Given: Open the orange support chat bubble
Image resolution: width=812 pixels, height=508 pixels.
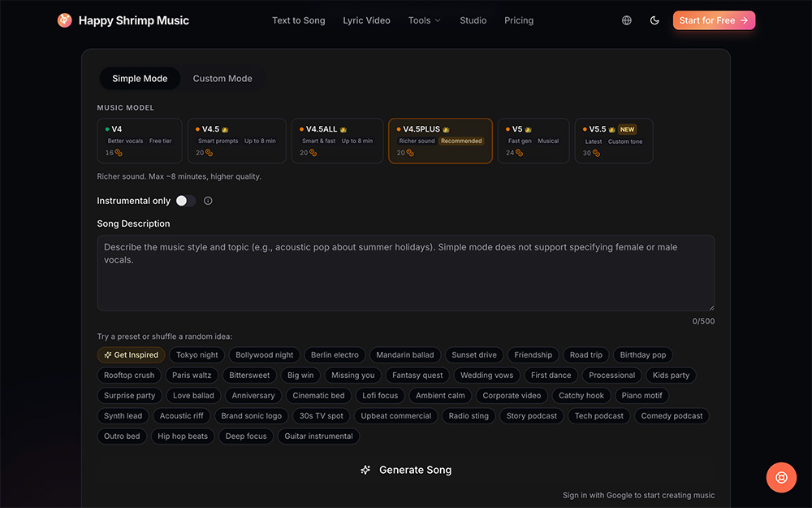Looking at the screenshot, I should [781, 477].
